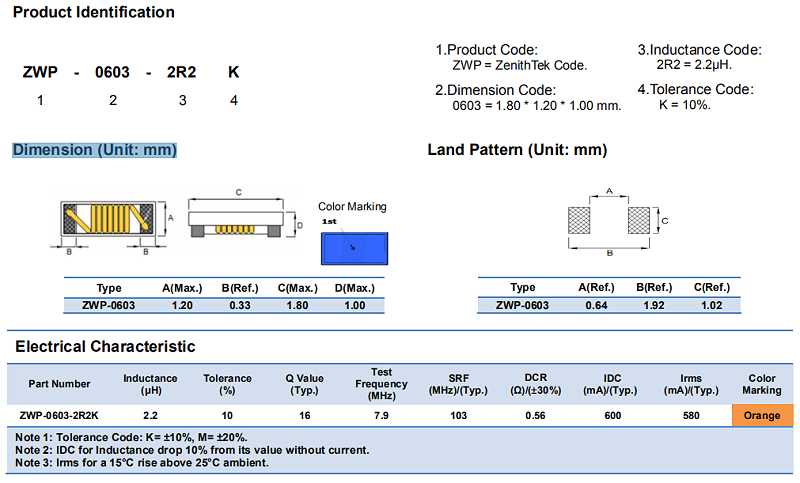Click "ZWP = ZenithTek Code." text
Image resolution: width=800 pixels, height=483 pixels.
(520, 65)
